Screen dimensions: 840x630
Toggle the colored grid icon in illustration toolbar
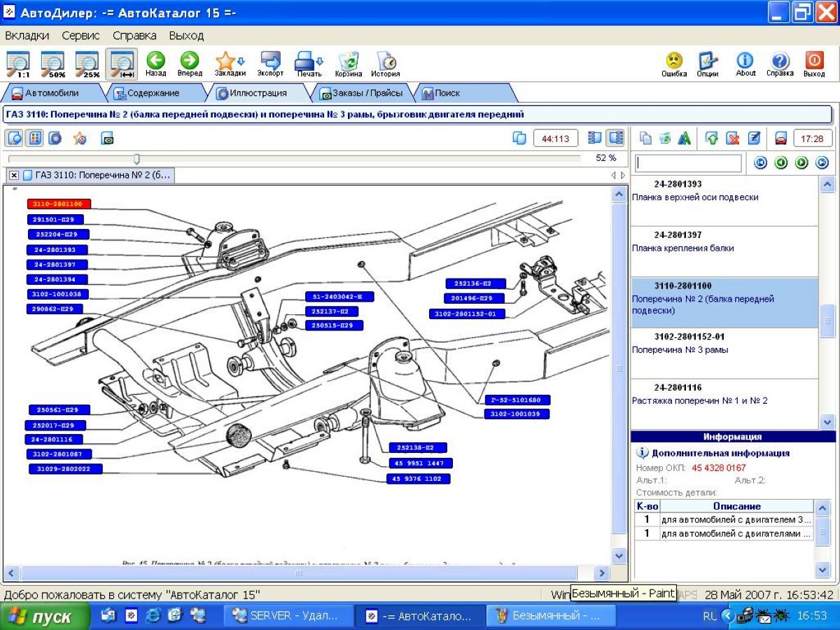[34, 138]
